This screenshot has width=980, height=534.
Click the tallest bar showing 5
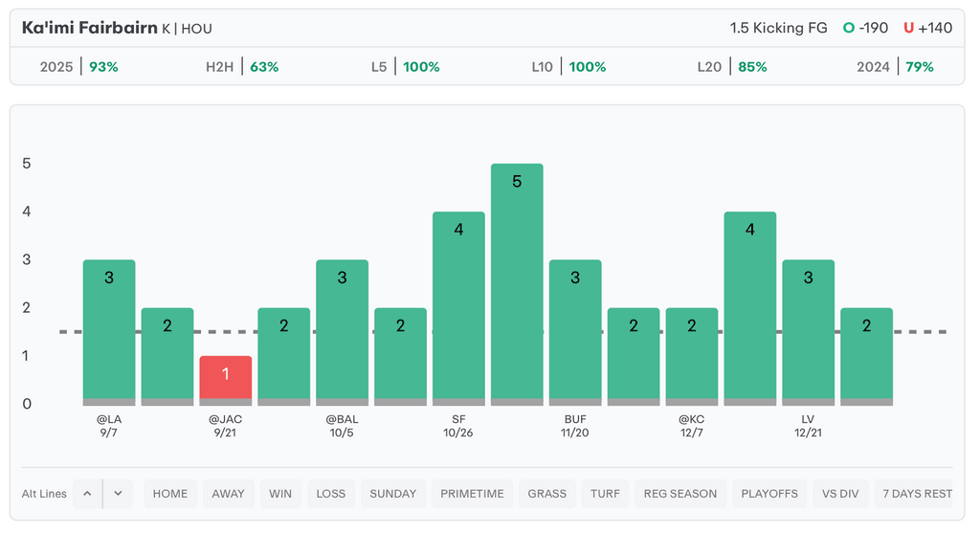pyautogui.click(x=517, y=283)
